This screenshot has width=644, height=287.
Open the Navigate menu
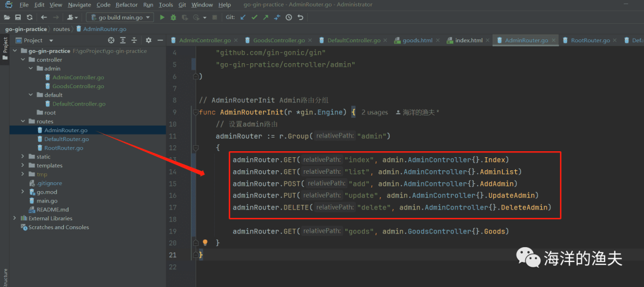click(80, 5)
